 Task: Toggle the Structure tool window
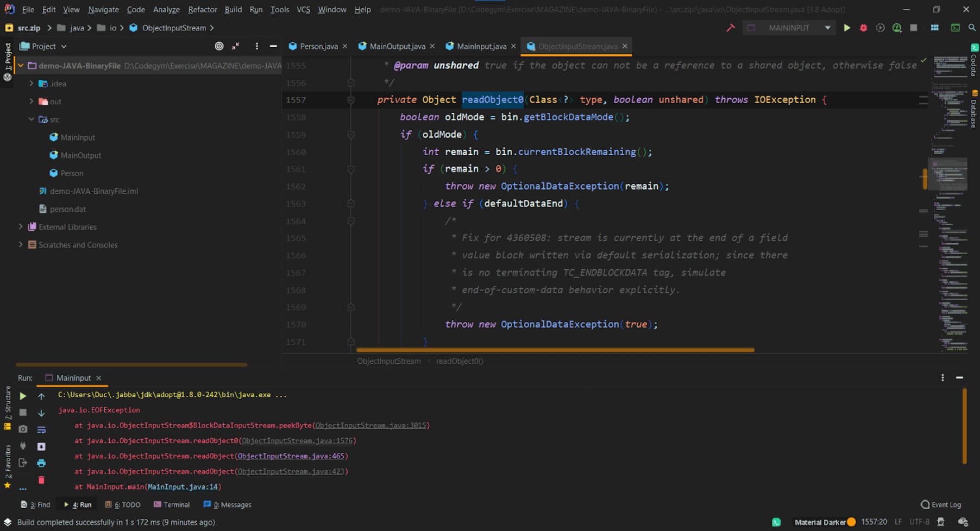8,407
